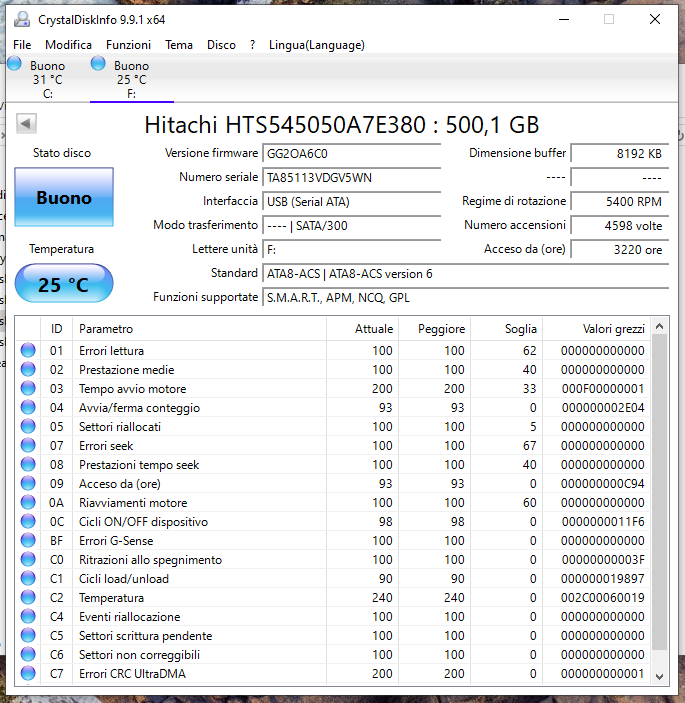
Task: Click scroll down arrow in SMART list
Action: (659, 676)
